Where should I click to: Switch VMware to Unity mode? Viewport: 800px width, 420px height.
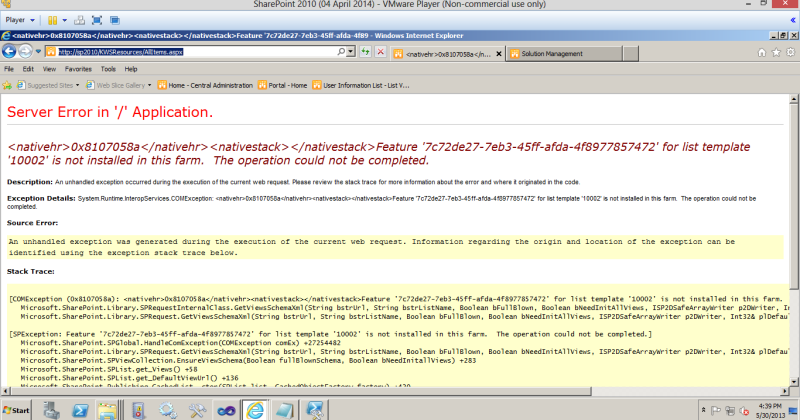(x=115, y=20)
